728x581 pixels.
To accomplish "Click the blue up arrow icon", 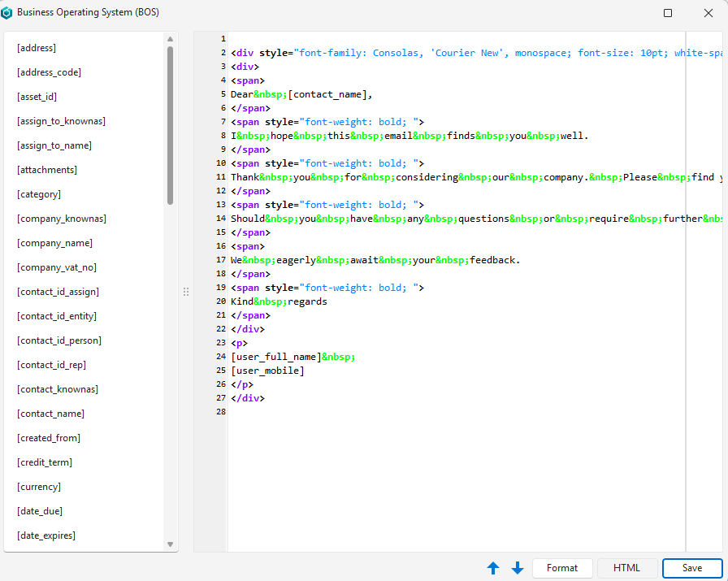I will [x=493, y=568].
